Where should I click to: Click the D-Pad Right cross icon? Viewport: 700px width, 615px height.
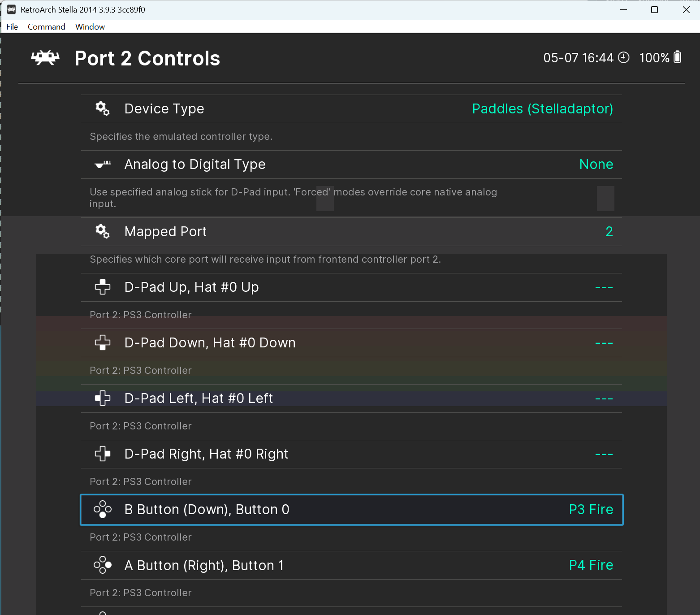(103, 454)
